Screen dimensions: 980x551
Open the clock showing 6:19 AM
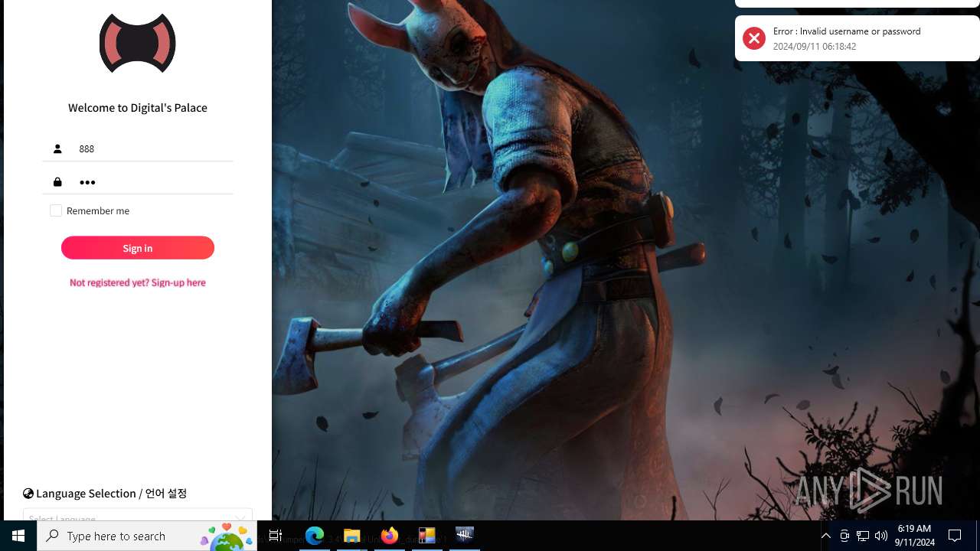click(x=914, y=536)
